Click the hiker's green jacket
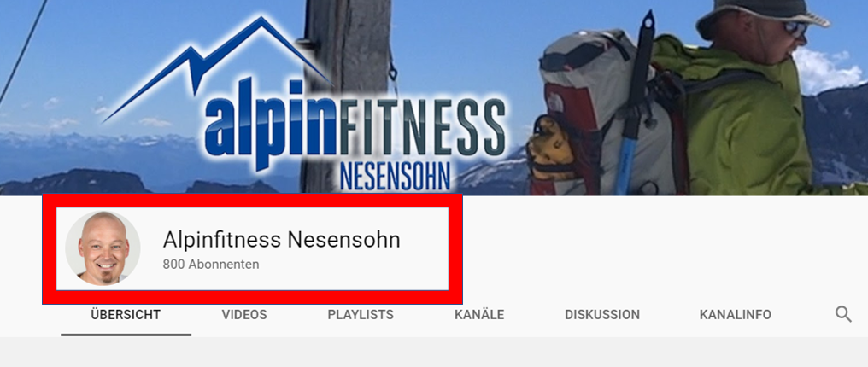This screenshot has width=868, height=367. tap(742, 121)
